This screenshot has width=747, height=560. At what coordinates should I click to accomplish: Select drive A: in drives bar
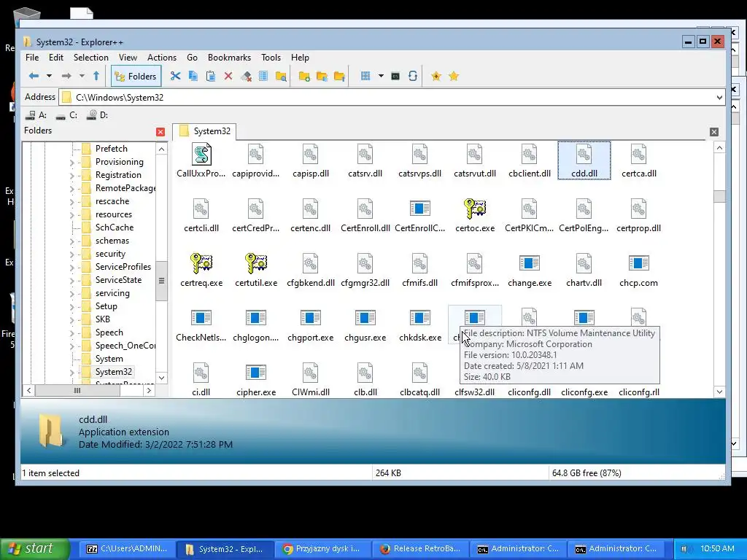point(36,115)
